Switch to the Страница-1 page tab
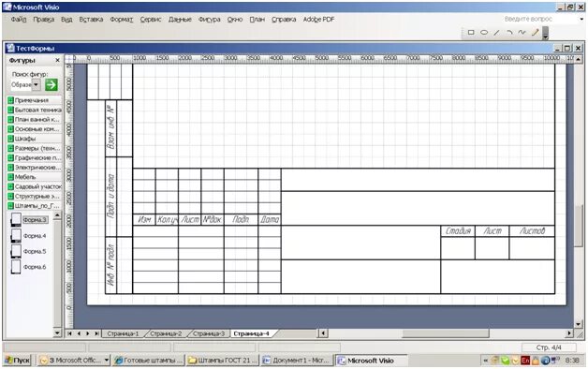This screenshot has width=588, height=369. (123, 333)
